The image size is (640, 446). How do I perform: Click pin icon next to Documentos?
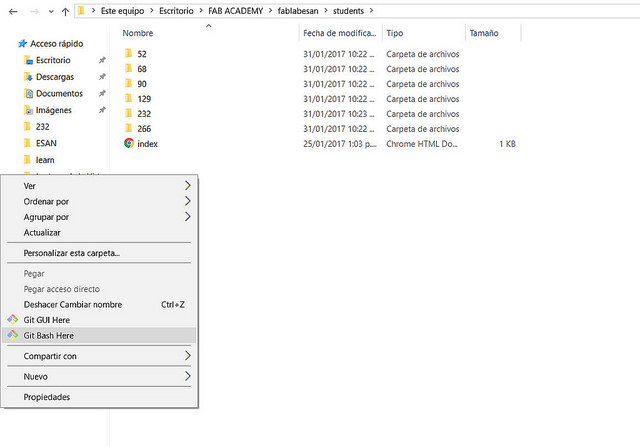point(102,93)
